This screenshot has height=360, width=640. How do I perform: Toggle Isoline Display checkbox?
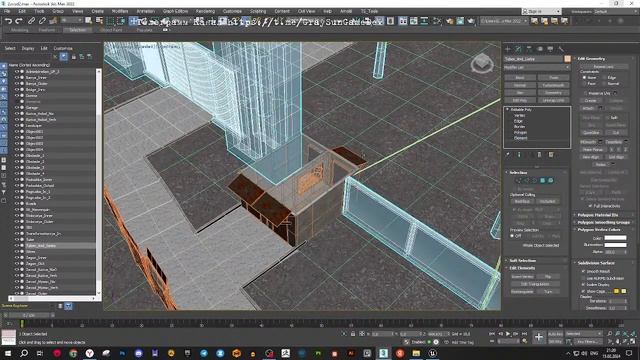(583, 284)
